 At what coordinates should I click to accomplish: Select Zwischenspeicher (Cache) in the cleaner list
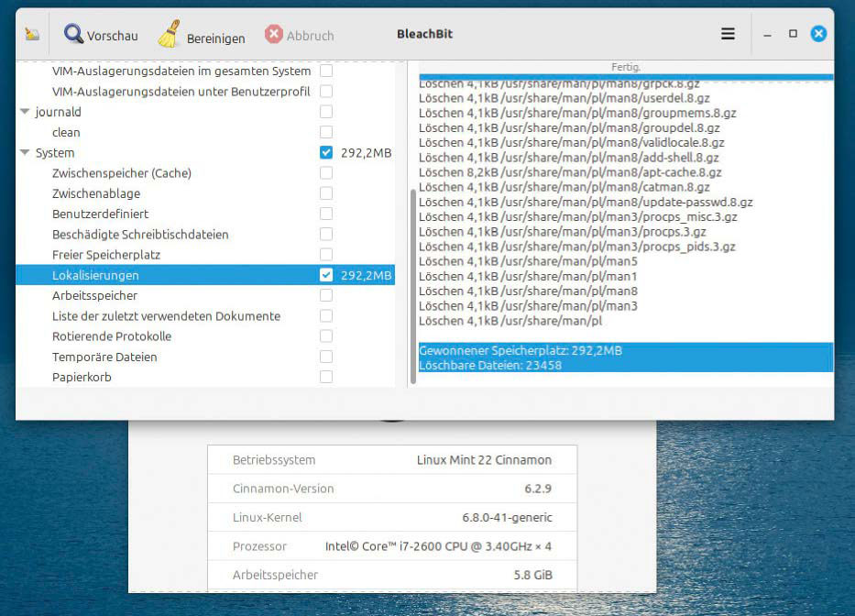click(x=122, y=173)
